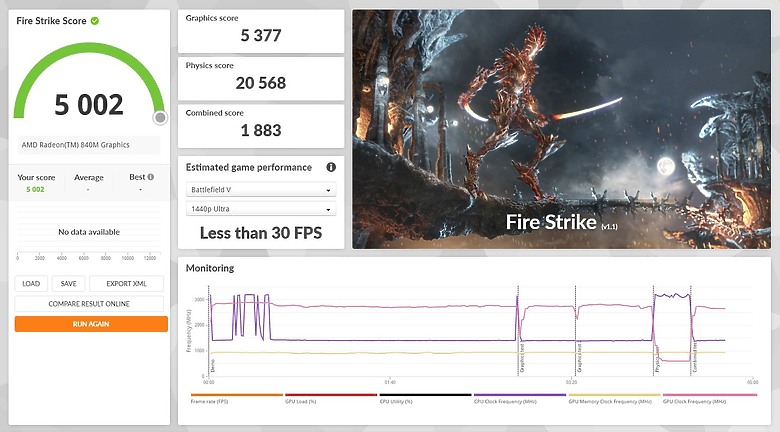
Task: Click the Estimated game performance heading
Action: [x=249, y=167]
